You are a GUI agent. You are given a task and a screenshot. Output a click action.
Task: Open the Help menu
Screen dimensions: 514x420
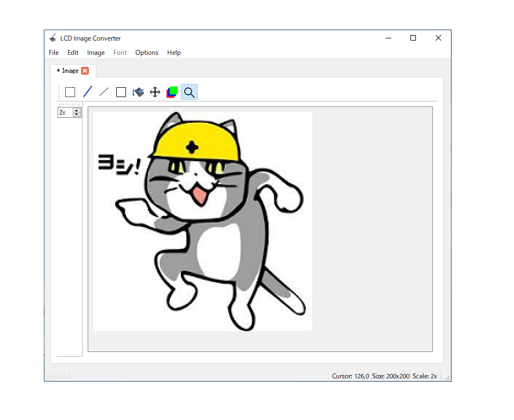[x=174, y=53]
